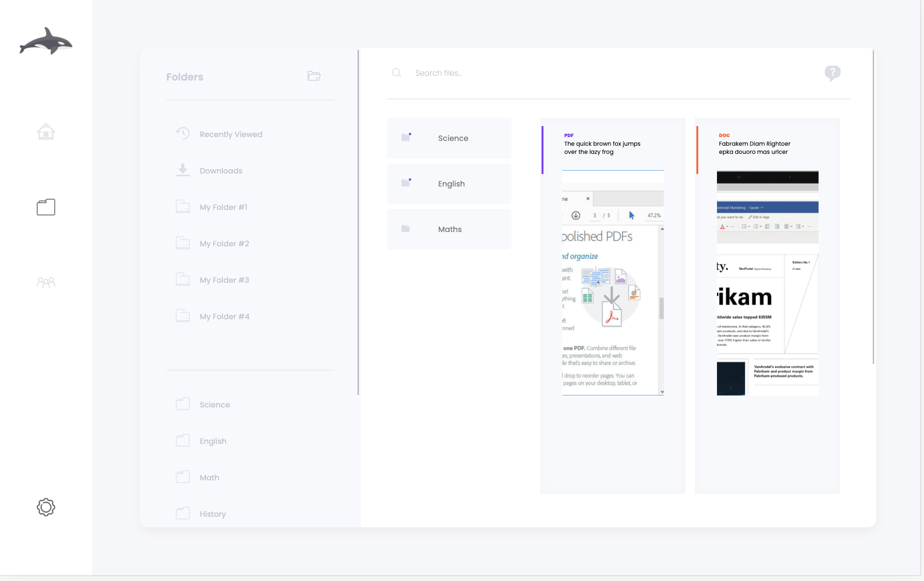Viewport: 924px width, 581px height.
Task: Click the help question mark bubble
Action: tap(832, 73)
